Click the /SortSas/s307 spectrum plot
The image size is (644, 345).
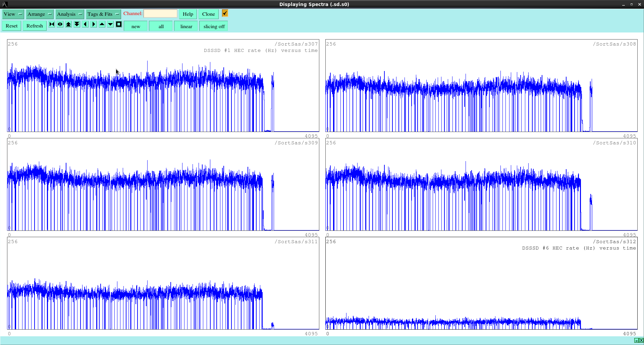pos(163,86)
